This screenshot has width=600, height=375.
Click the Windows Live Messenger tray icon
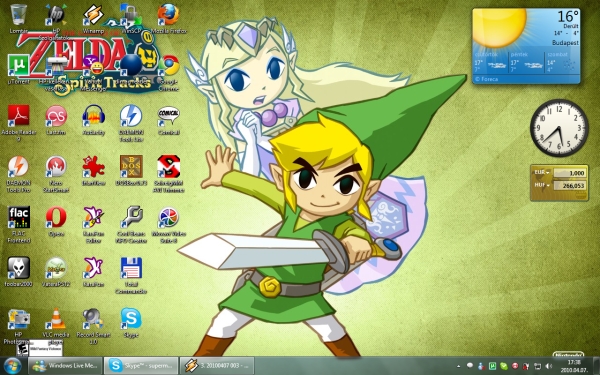pyautogui.click(x=481, y=366)
